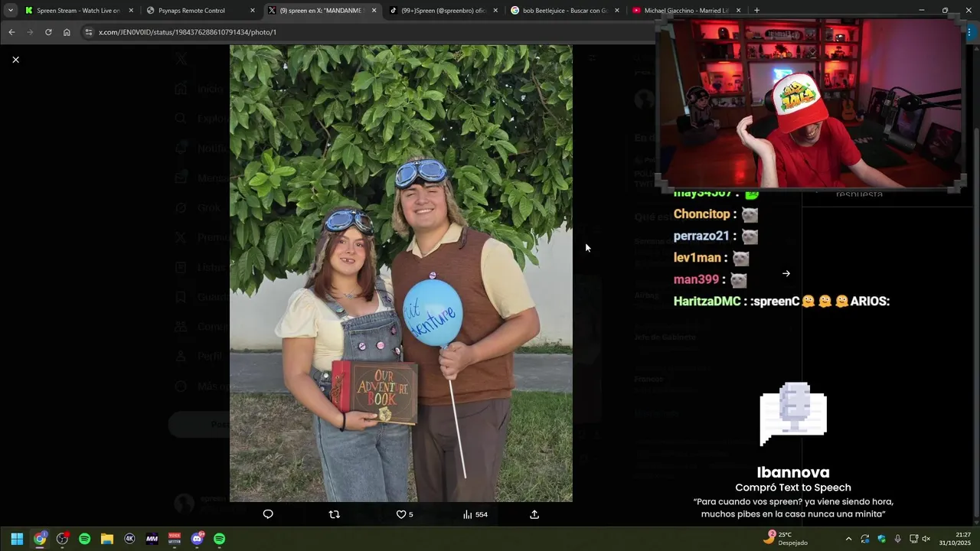Click the browser home icon
The height and width of the screenshot is (551, 980).
pyautogui.click(x=67, y=32)
